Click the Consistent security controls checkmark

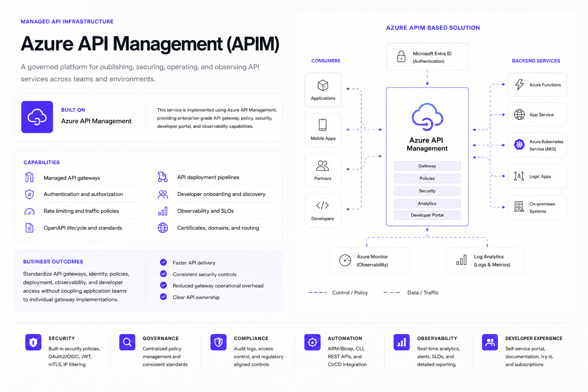(163, 274)
